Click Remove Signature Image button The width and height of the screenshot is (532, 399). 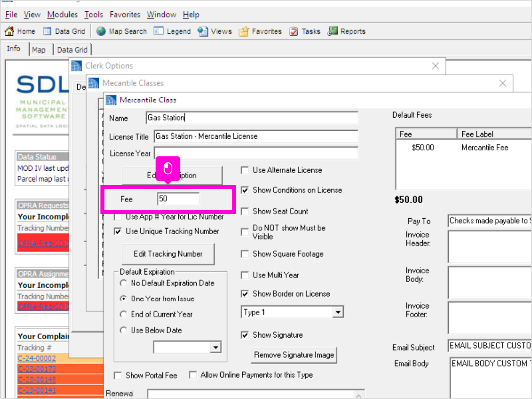pos(294,355)
